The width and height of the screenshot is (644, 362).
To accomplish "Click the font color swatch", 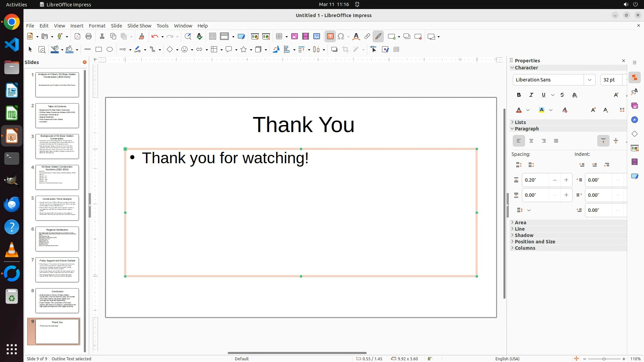I will tap(519, 110).
